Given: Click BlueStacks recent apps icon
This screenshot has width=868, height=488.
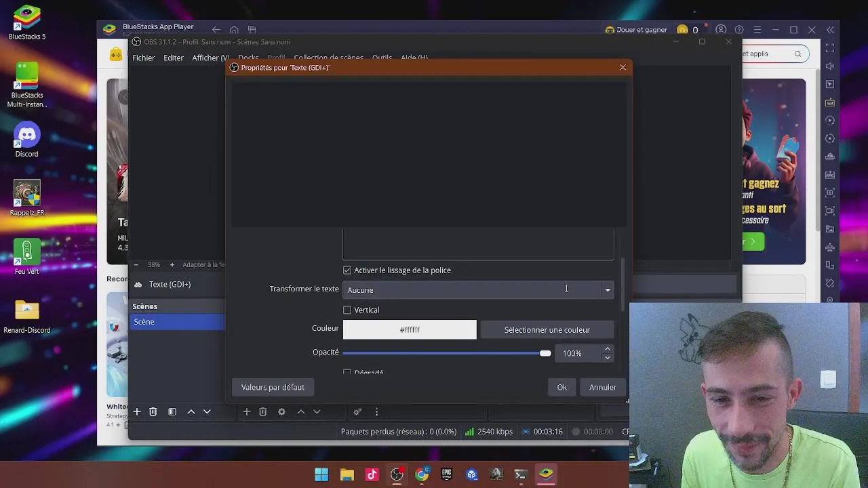Looking at the screenshot, I should 252,30.
